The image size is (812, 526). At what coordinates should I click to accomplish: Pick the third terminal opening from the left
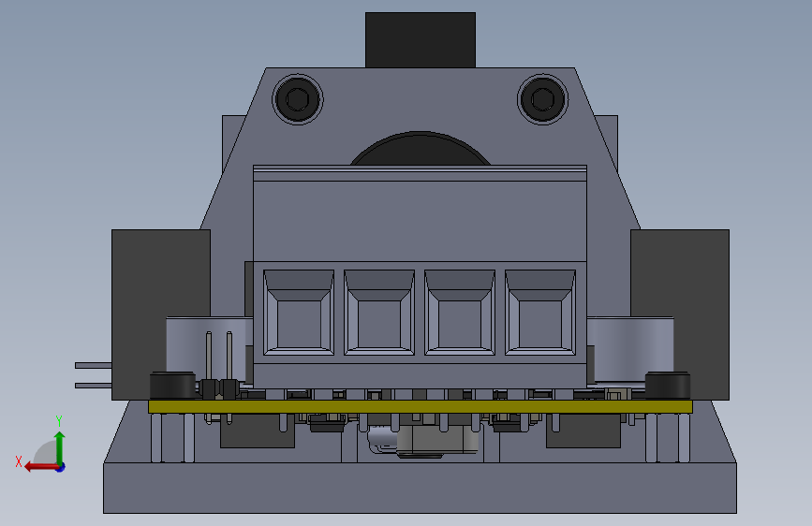tap(460, 313)
